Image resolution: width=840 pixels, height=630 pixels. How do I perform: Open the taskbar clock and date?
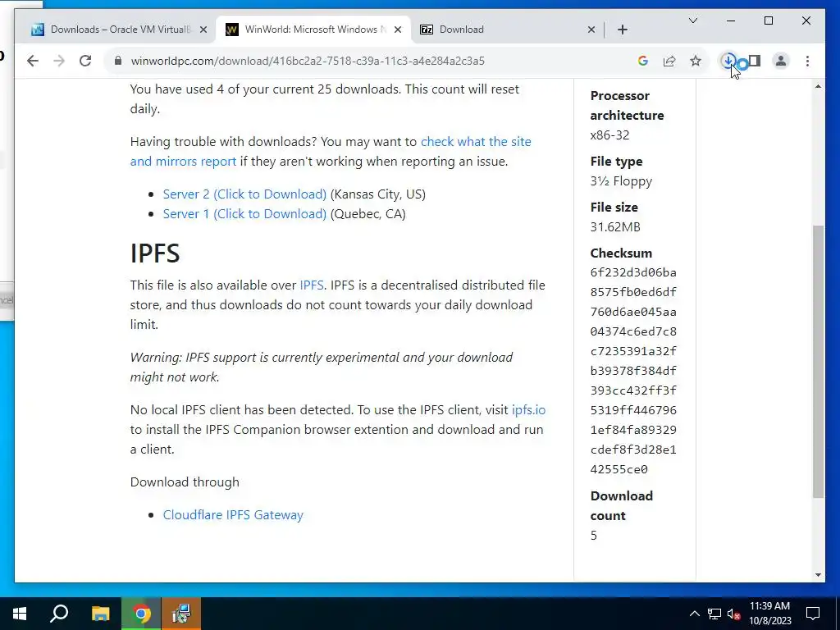tap(769, 614)
